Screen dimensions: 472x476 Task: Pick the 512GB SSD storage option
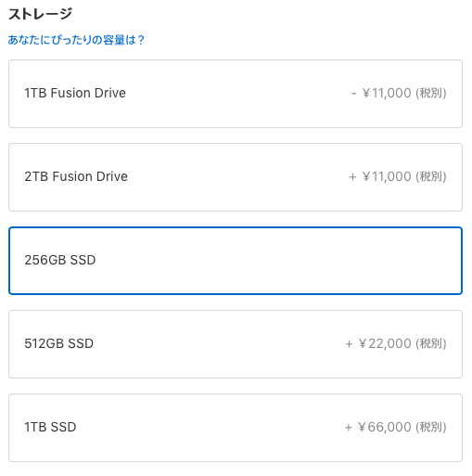tap(236, 344)
